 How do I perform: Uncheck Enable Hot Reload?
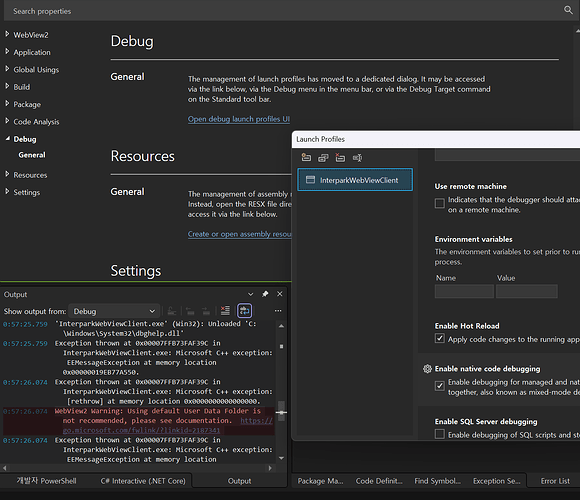click(439, 338)
